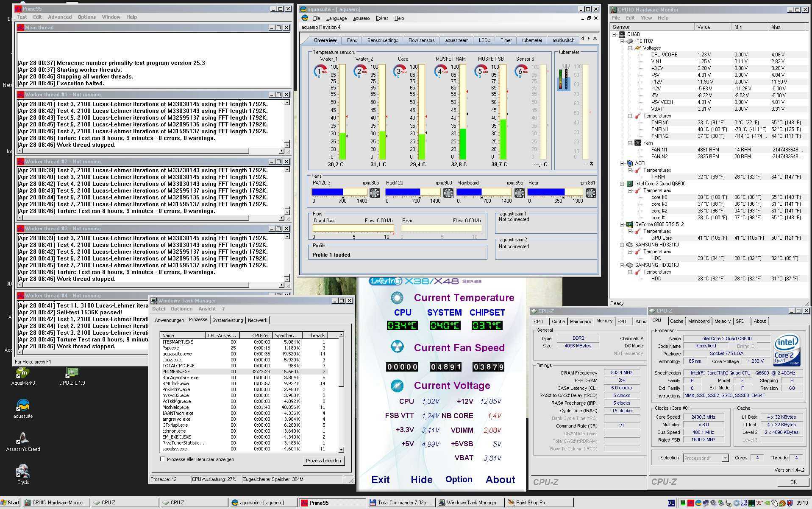Screen dimensions: 812x509
Task: Click the Task-Manager process list scrollbar
Action: pos(341,392)
